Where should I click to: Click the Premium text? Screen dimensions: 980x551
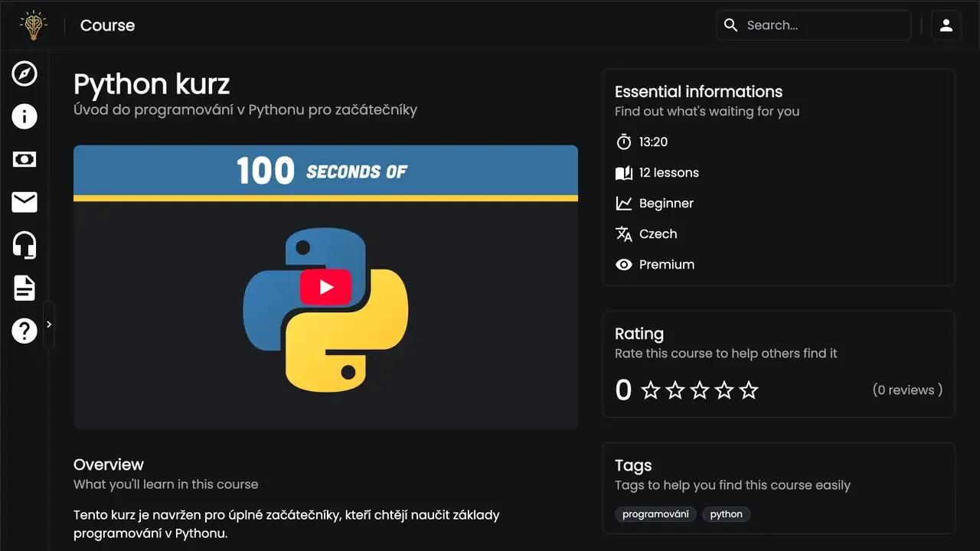(667, 265)
